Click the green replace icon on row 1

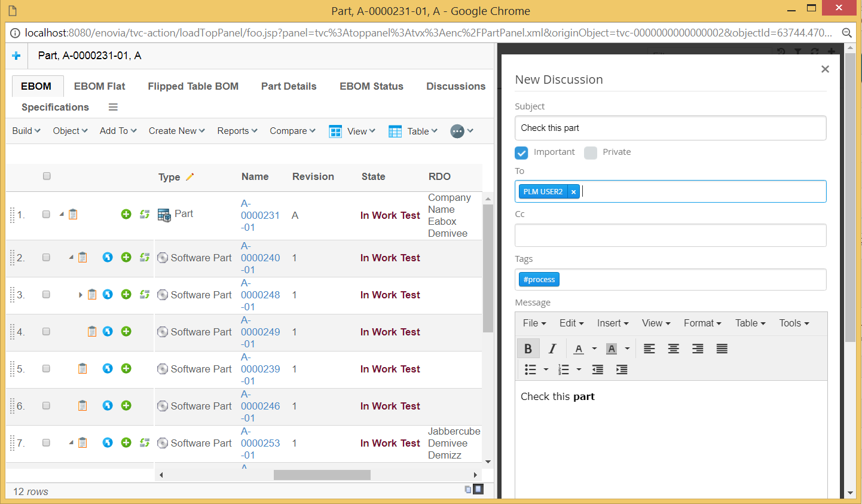tap(144, 214)
